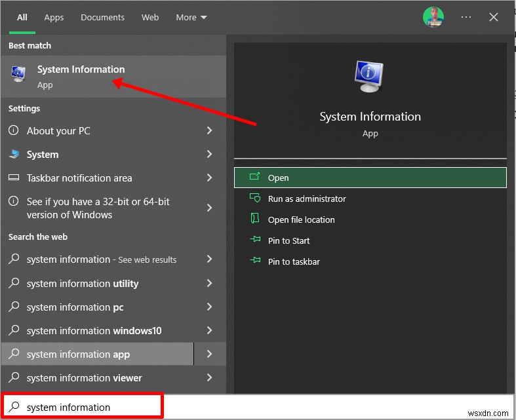Expand system information viewer chevron
The height and width of the screenshot is (420, 516).
209,377
